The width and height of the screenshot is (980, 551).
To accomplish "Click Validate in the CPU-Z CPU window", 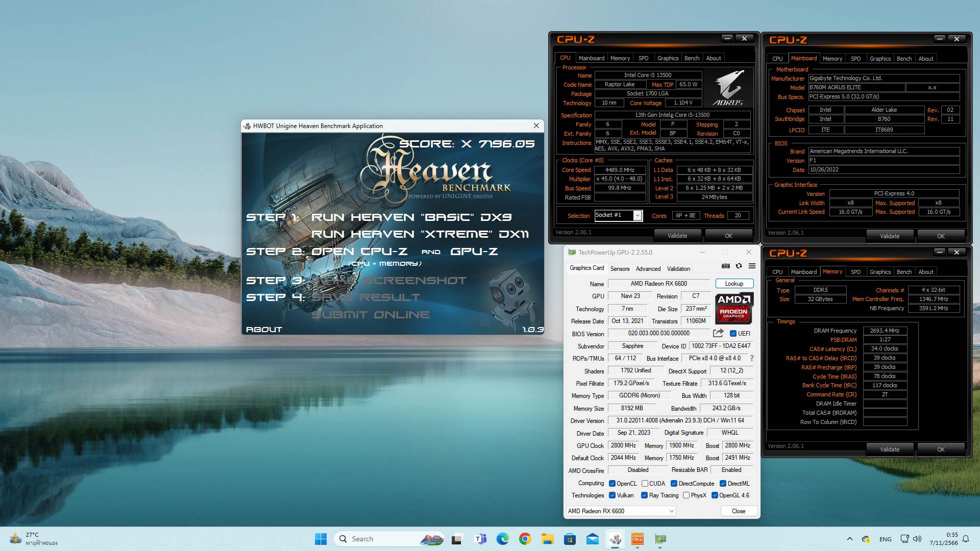I will pos(677,236).
